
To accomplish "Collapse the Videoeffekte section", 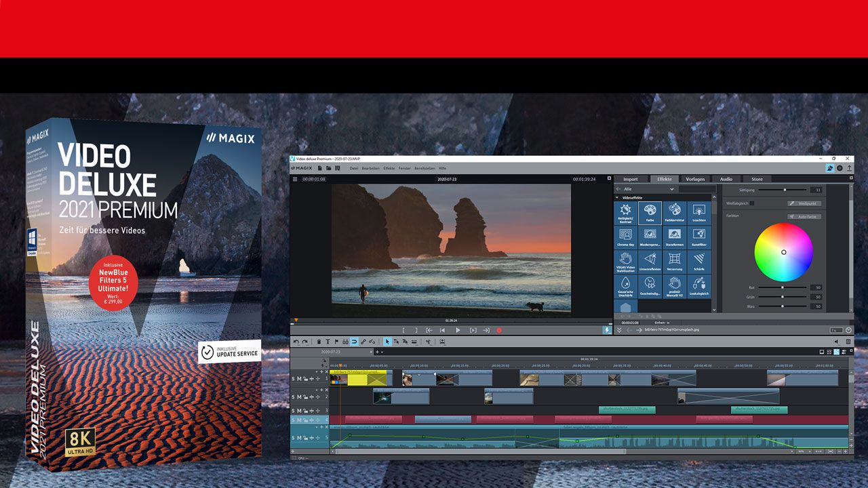I will click(x=616, y=197).
